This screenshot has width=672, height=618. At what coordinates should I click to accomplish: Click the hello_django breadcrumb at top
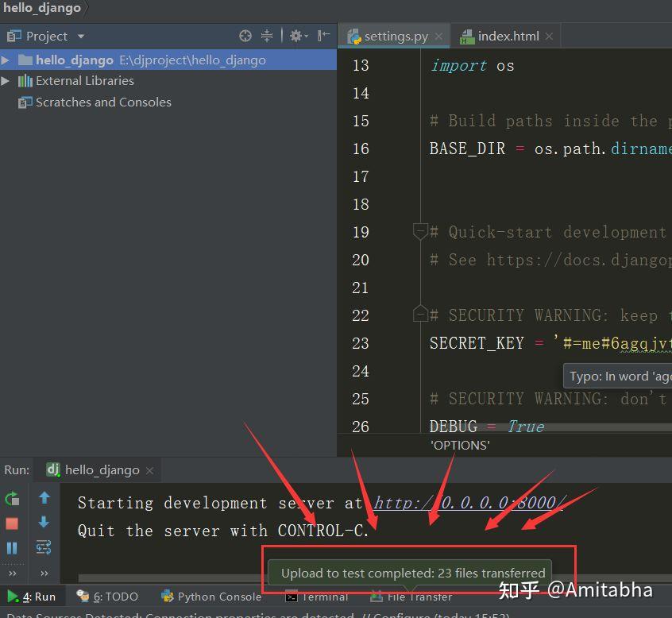click(x=42, y=8)
